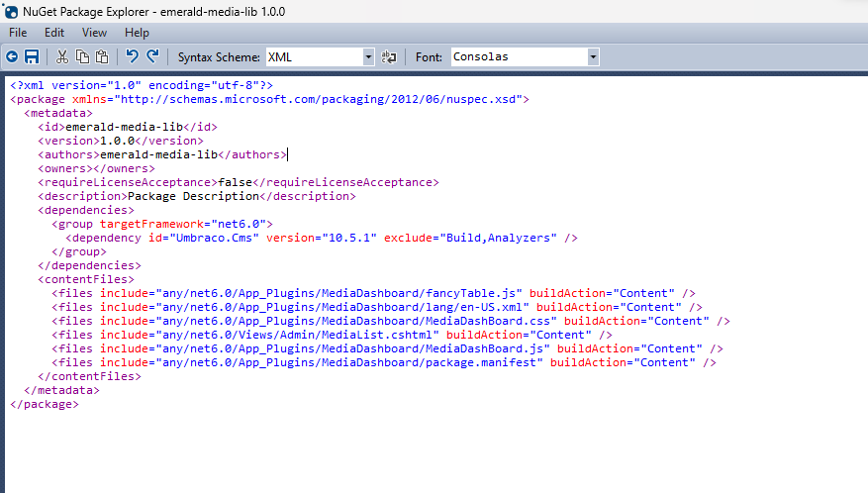Screen dimensions: 868x493
Task: Click the empty owners element
Action: 97,168
